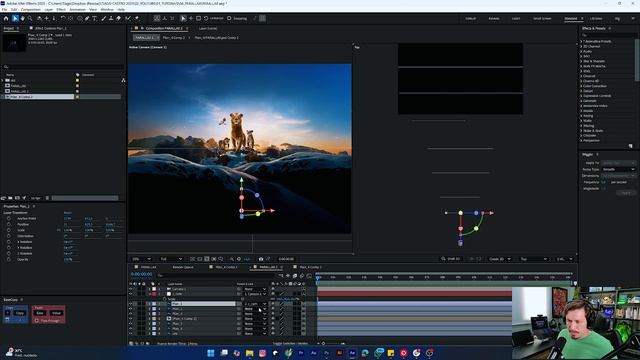Viewport: 640px width, 360px height.
Task: Select the Type text tool
Action: [95, 18]
